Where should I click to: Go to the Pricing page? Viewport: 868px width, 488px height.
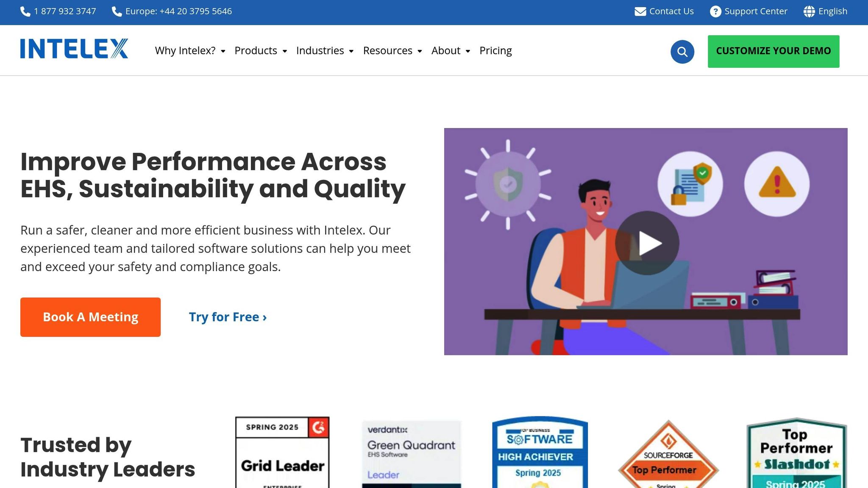[496, 51]
